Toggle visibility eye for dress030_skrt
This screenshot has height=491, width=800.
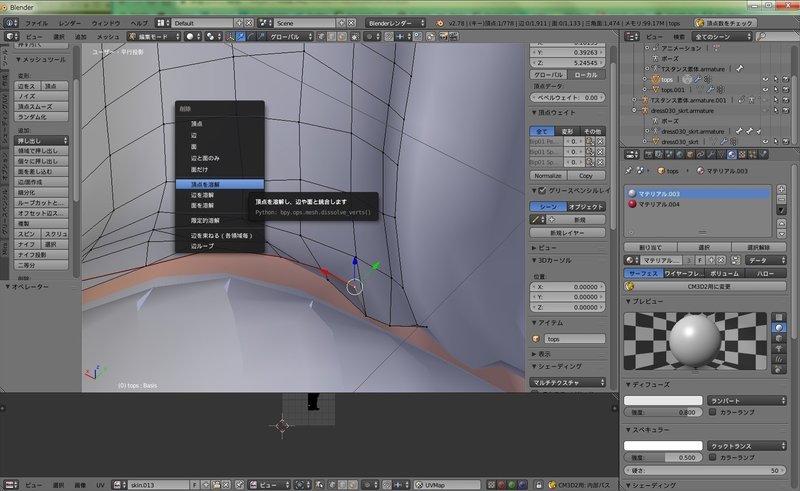point(765,142)
